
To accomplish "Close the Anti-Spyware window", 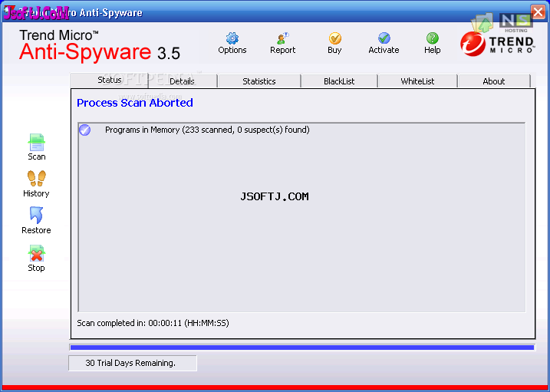I will tap(538, 12).
